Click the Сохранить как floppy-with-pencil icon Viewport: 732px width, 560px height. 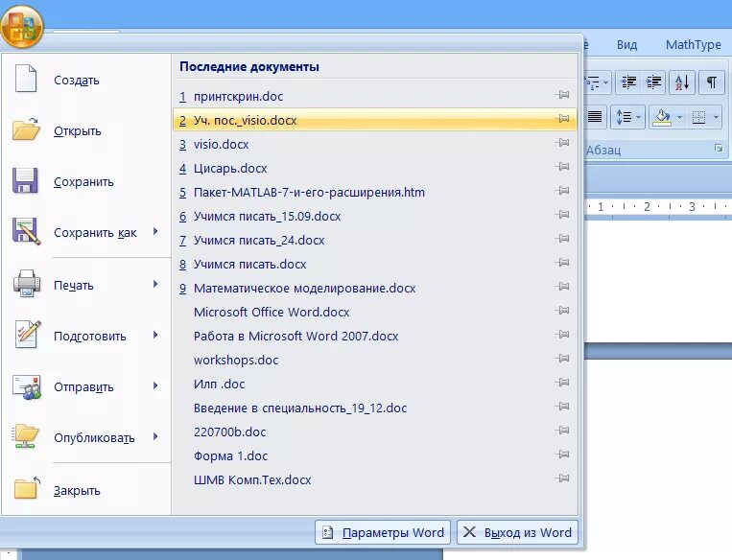[27, 231]
